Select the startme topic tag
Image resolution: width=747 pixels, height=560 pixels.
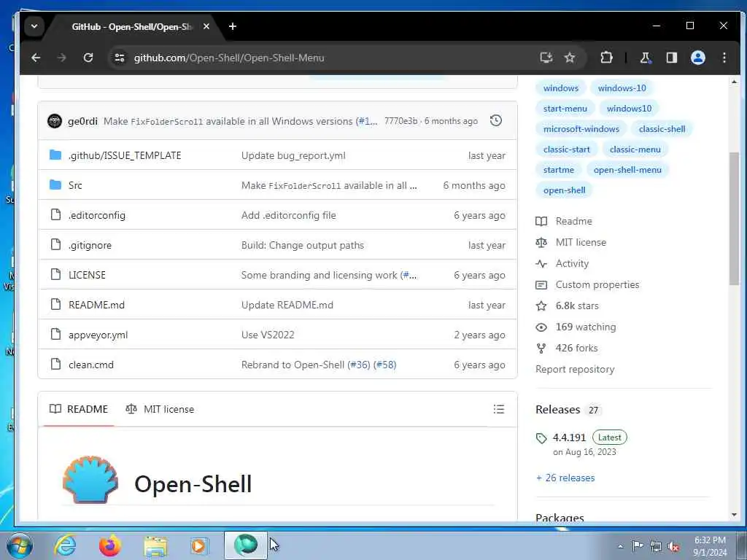(x=559, y=170)
